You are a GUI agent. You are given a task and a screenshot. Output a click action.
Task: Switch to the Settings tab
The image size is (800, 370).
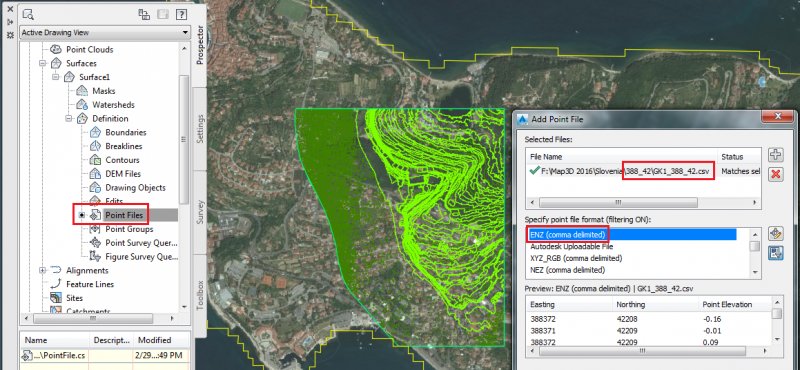(x=200, y=129)
